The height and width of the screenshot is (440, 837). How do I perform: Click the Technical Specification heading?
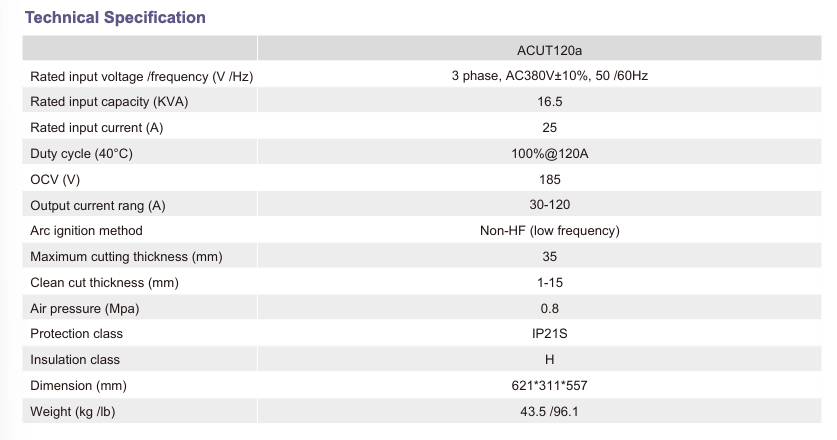[115, 18]
